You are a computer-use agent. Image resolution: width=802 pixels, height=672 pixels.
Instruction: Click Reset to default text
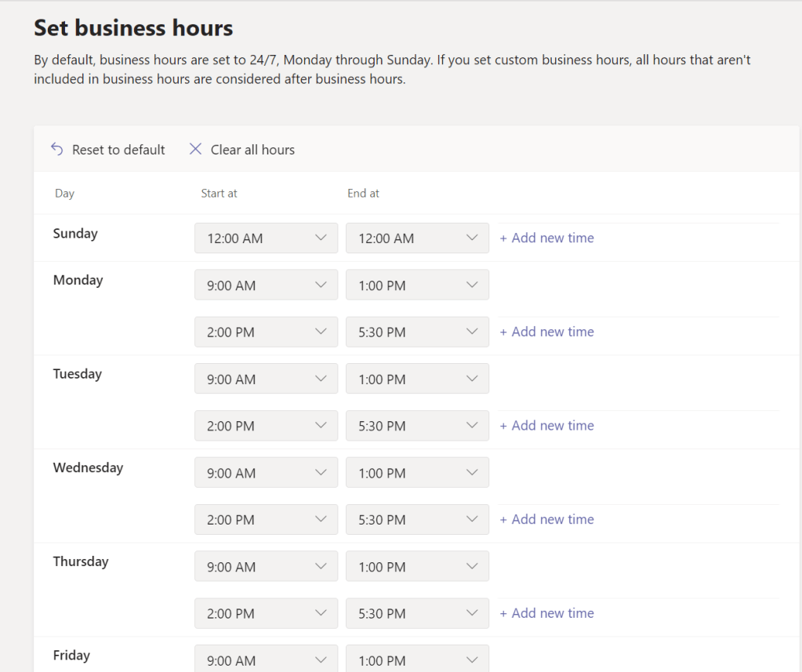[118, 150]
